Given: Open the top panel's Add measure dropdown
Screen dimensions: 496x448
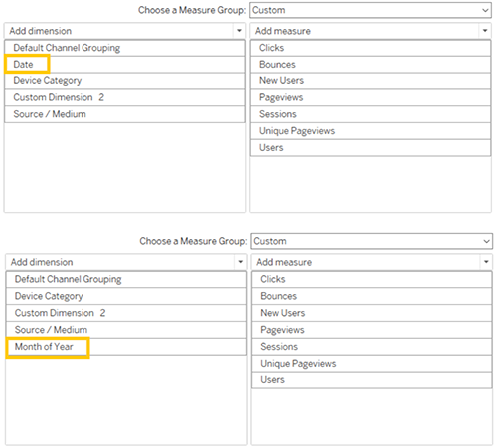Looking at the screenshot, I should [x=371, y=31].
